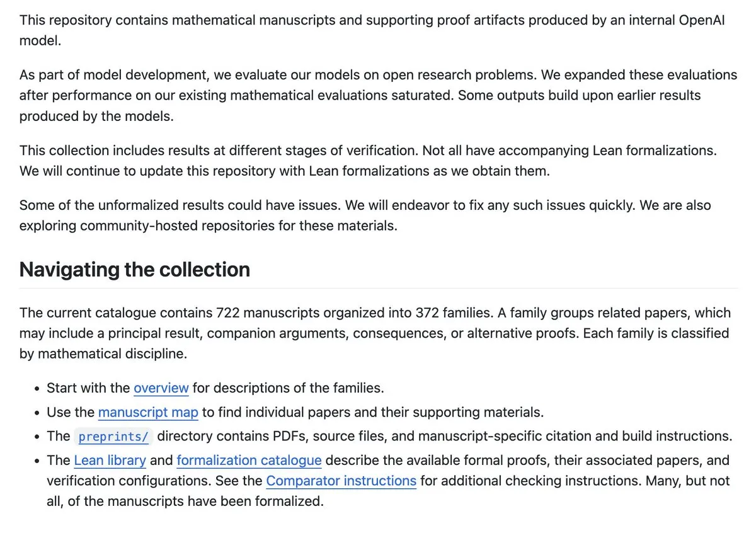
Task: Follow the Lean library link
Action: pos(110,461)
